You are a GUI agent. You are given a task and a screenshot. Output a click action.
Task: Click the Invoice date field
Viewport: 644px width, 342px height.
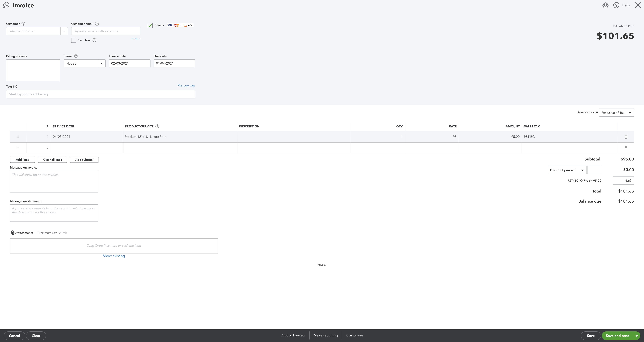129,64
